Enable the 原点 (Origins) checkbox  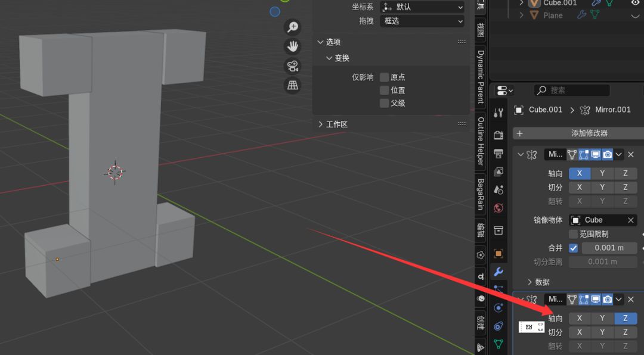(x=385, y=77)
